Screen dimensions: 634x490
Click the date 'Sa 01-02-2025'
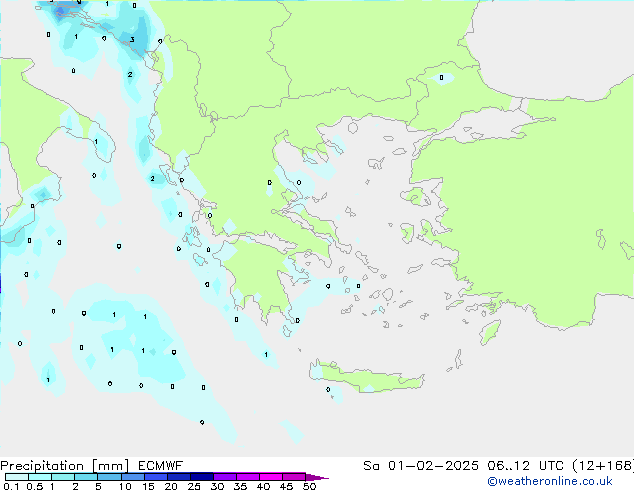click(x=421, y=466)
